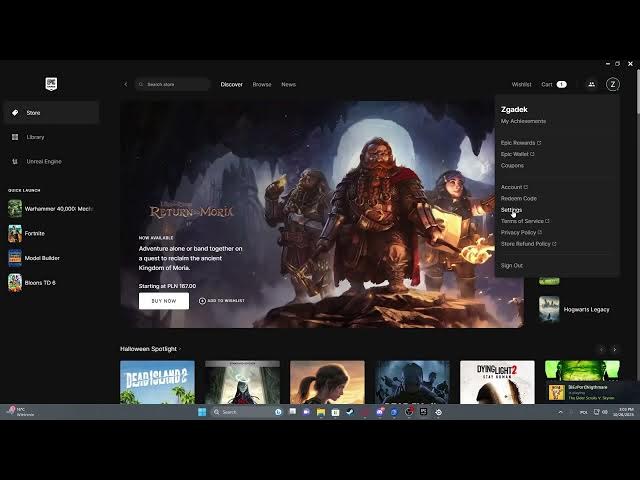Launch Warhammer 40,000 from Quick Launch
The width and height of the screenshot is (640, 480).
tap(51, 209)
